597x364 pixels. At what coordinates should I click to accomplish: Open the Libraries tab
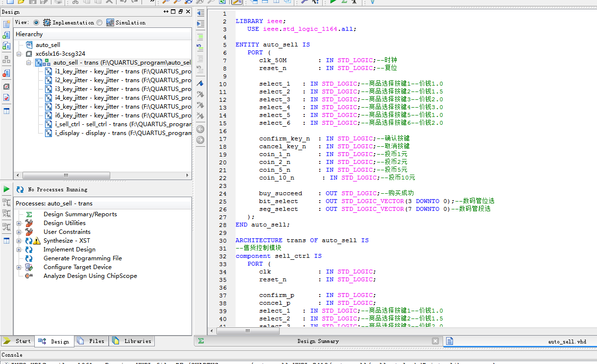tap(132, 341)
